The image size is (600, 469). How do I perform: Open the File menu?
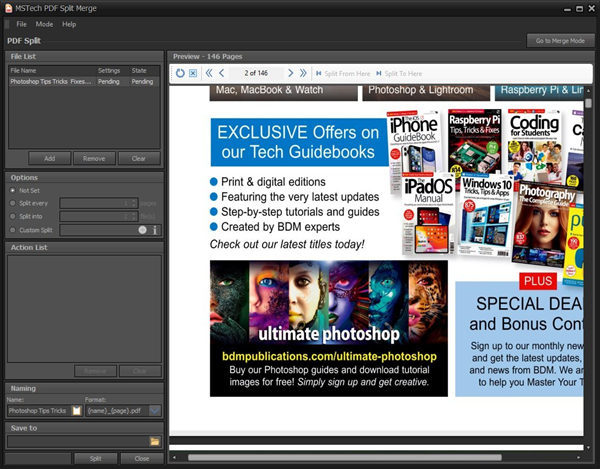21,23
